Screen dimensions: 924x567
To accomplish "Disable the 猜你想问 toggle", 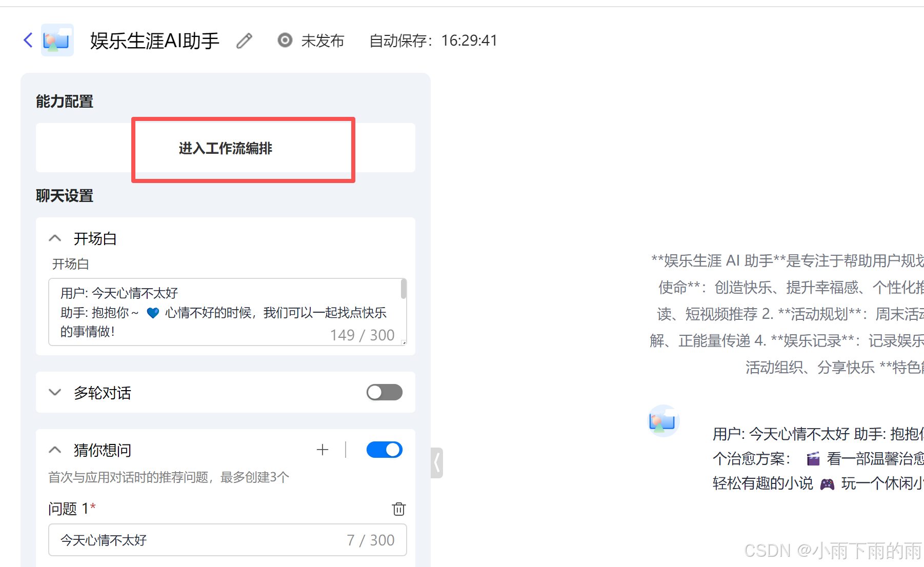I will click(x=384, y=450).
